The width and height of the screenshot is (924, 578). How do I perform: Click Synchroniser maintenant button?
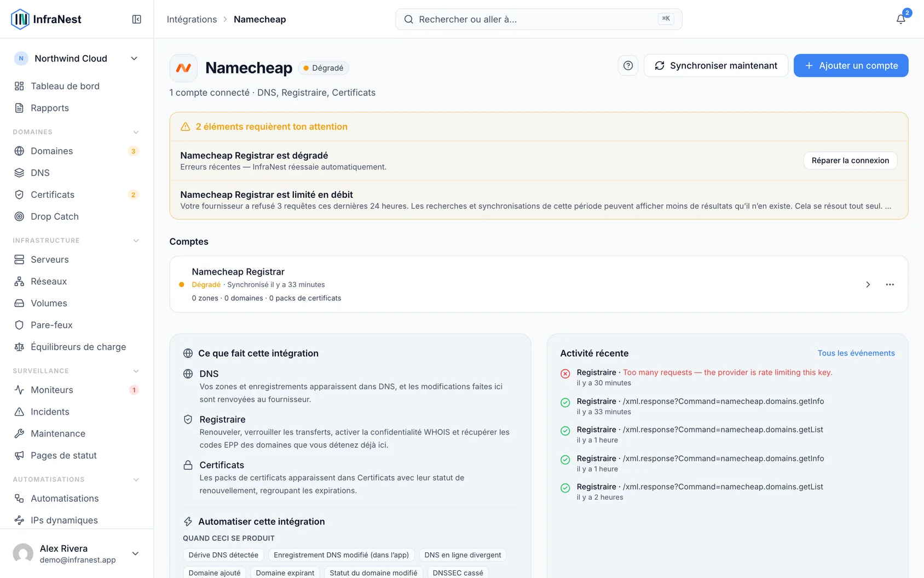pyautogui.click(x=716, y=66)
